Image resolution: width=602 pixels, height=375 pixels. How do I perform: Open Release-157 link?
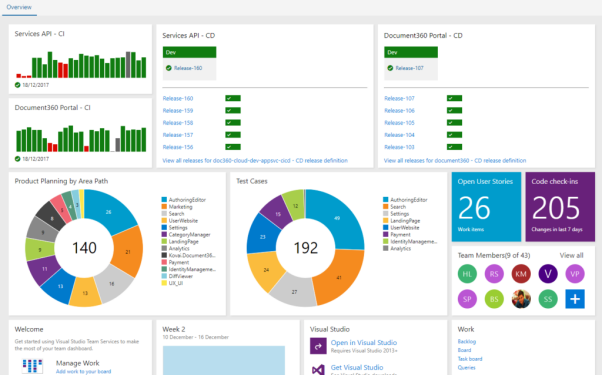[178, 135]
